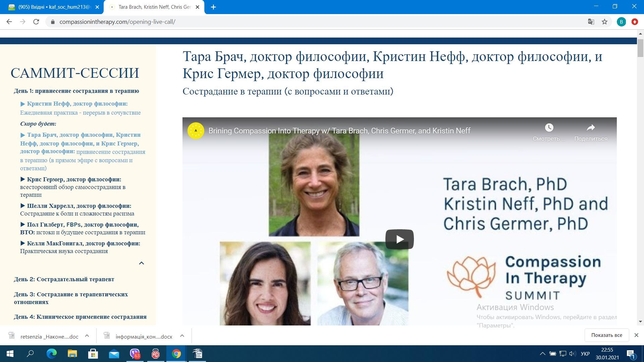Bookmark this page with the star icon
This screenshot has width=644, height=362.
pos(604,22)
